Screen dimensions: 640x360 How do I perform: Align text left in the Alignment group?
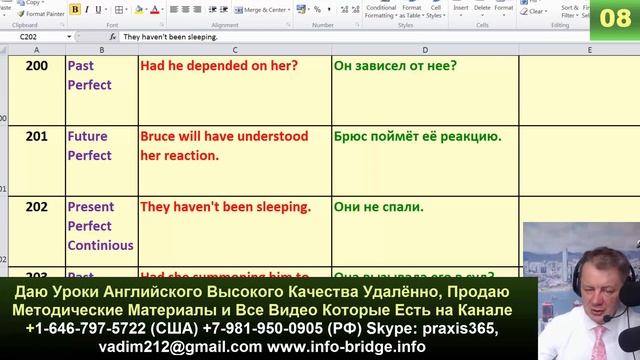click(174, 9)
